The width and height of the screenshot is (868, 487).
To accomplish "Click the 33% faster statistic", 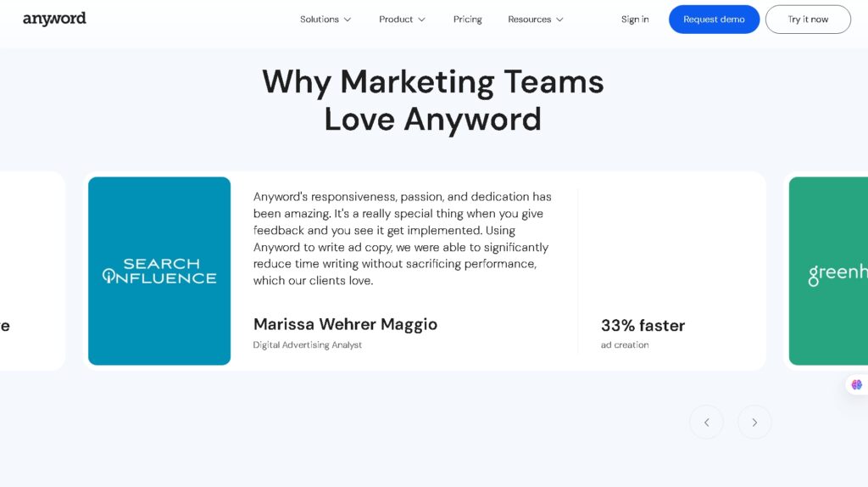I will pos(643,325).
